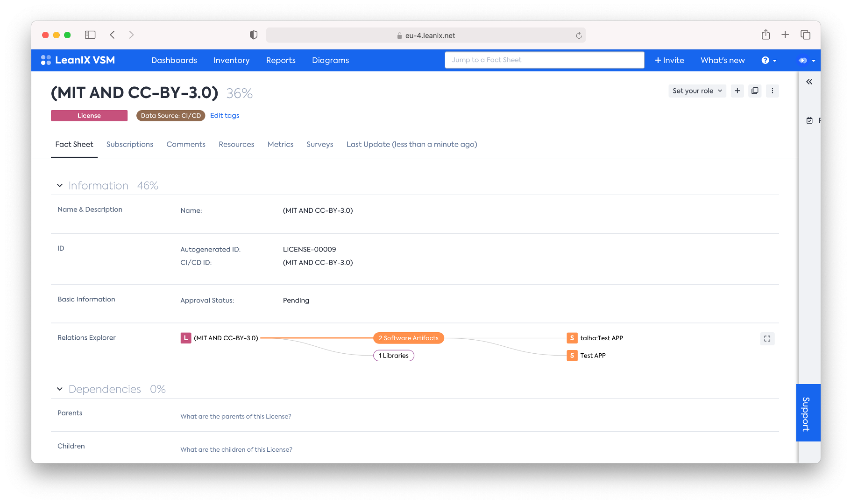Image resolution: width=851 pixels, height=504 pixels.
Task: Click the eu-4.leanix.net address bar
Action: (x=425, y=35)
